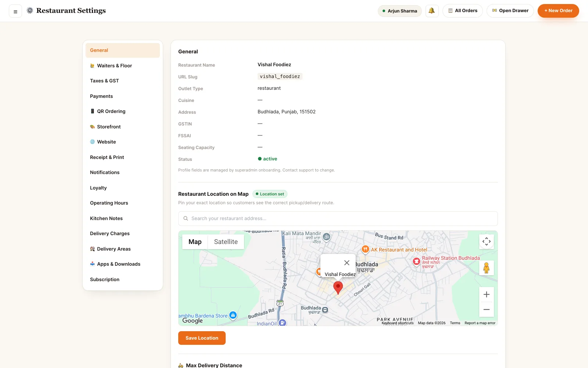Click the search magnifier icon

(186, 219)
